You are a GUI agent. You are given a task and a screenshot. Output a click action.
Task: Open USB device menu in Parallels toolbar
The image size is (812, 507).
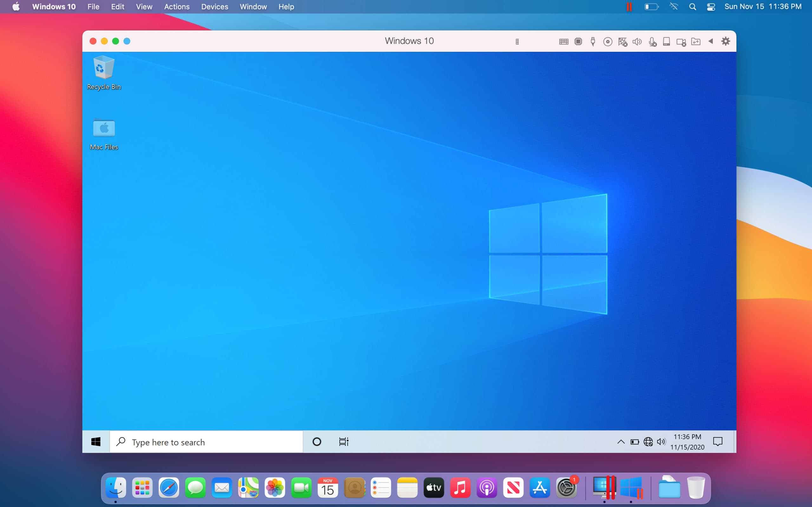coord(593,41)
